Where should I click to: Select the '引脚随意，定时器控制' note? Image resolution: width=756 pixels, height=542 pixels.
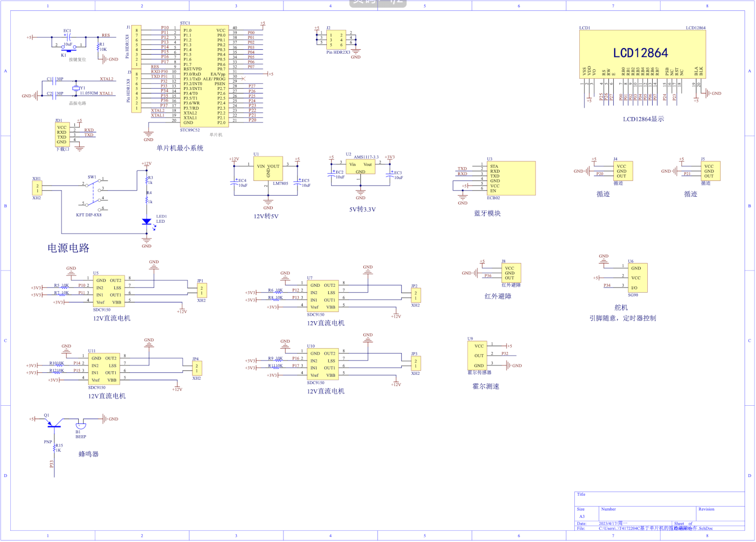tap(623, 318)
